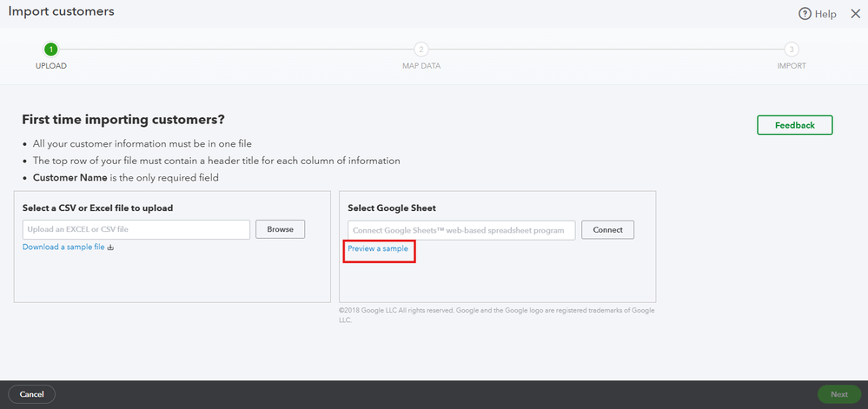Screen dimensions: 868x409
Task: Click the Help question mark icon
Action: click(805, 14)
